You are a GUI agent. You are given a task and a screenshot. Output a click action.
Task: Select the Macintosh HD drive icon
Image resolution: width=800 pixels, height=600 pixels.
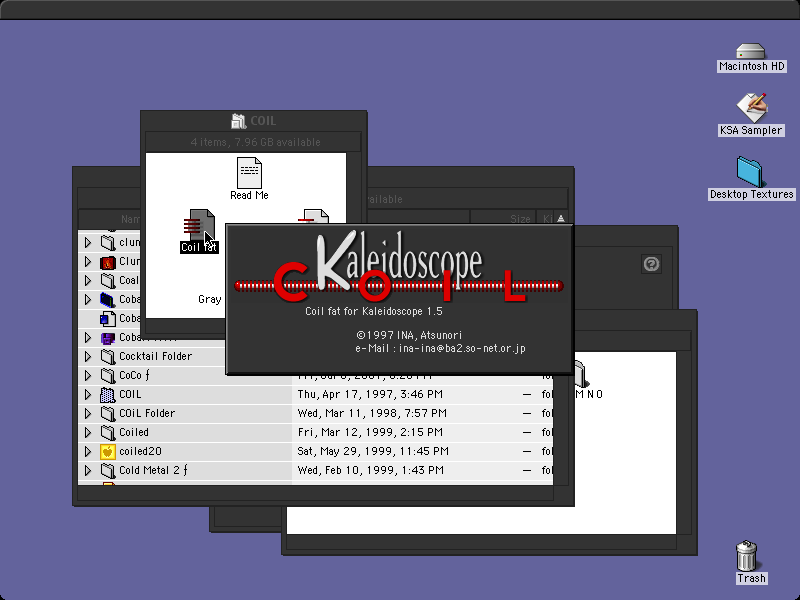point(751,52)
